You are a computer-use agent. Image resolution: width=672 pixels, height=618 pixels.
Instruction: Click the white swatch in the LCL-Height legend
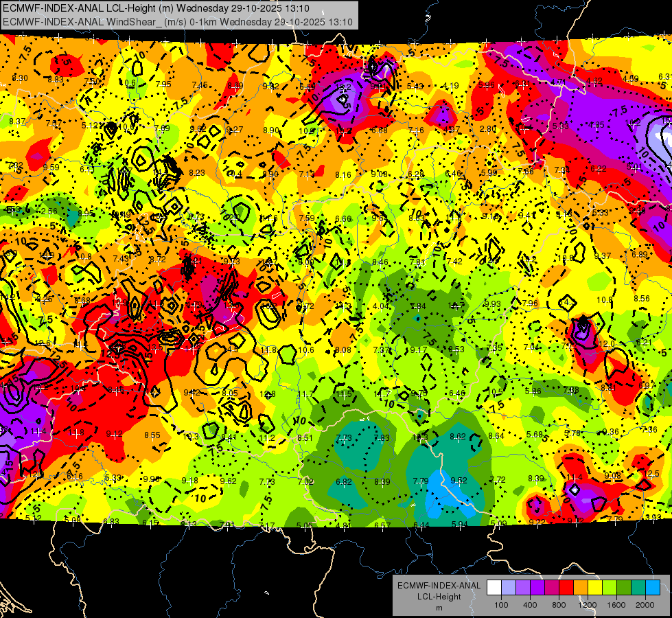pyautogui.click(x=494, y=588)
